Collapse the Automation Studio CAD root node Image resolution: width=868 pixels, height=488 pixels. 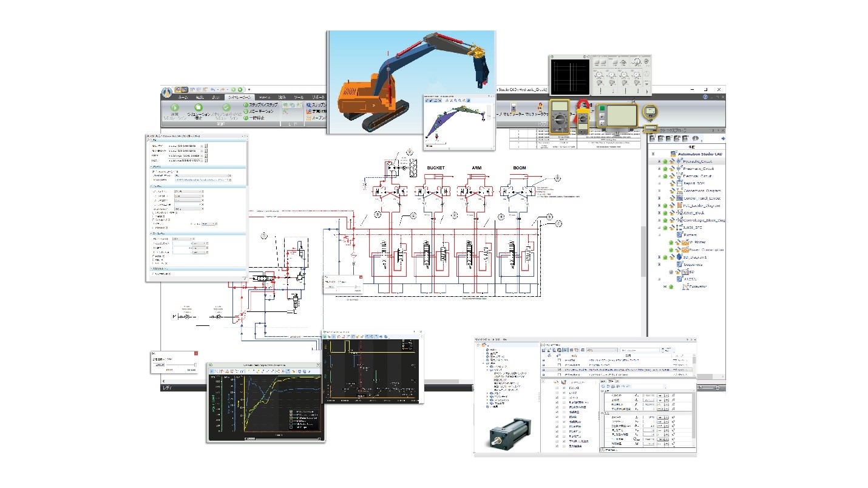click(653, 154)
